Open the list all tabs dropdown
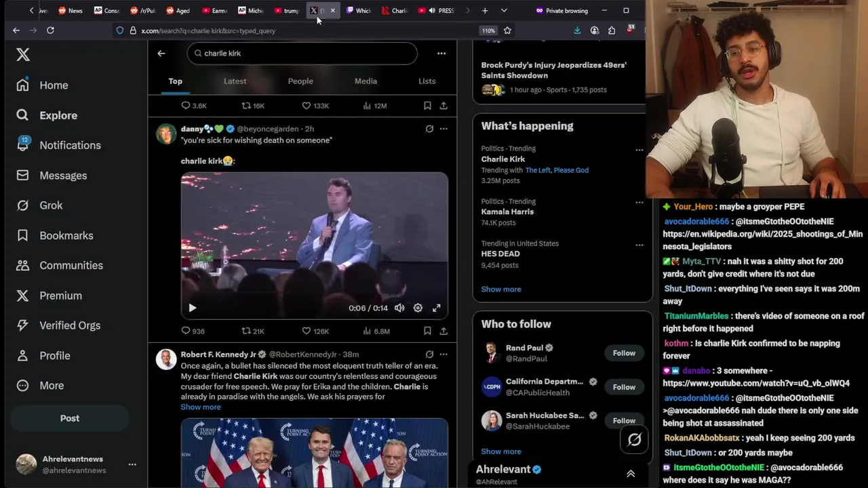Viewport: 868px width, 488px height. (x=504, y=11)
